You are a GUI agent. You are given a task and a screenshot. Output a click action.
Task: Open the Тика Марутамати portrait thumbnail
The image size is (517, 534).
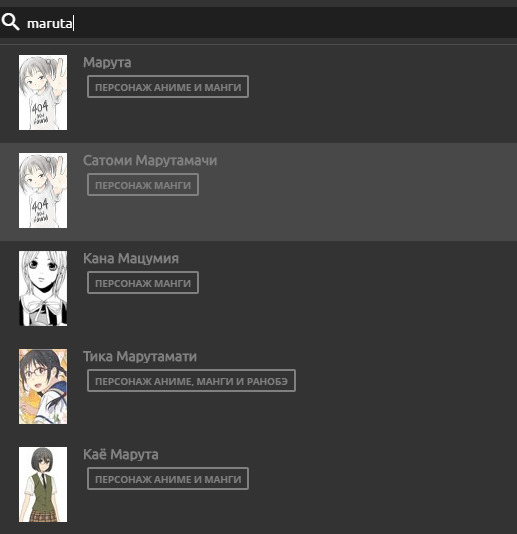[x=43, y=386]
